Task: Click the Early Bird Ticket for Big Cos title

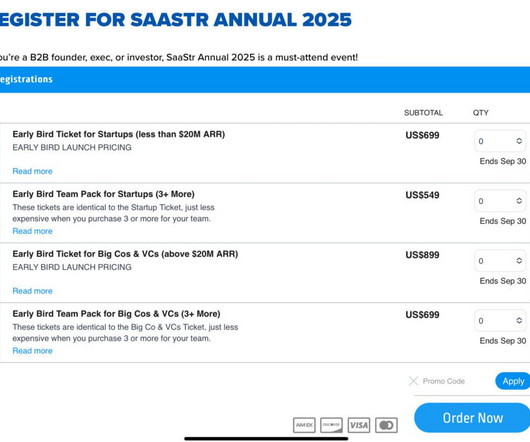Action: pos(125,254)
